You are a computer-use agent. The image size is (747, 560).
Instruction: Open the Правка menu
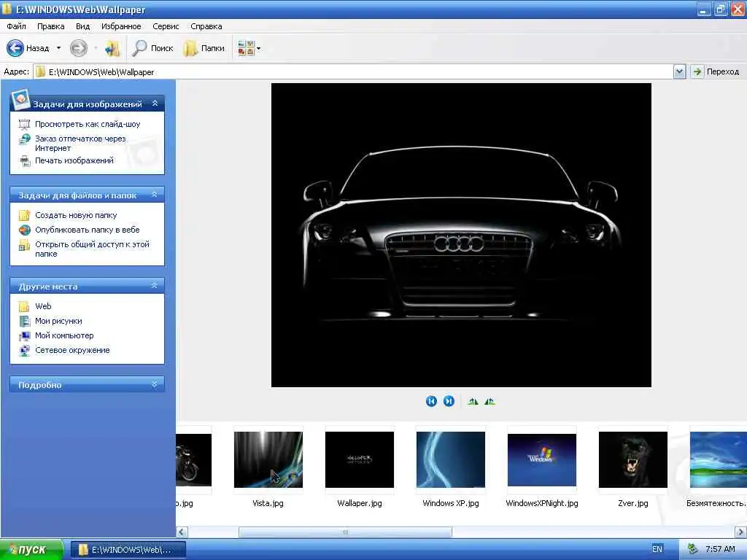[x=50, y=26]
